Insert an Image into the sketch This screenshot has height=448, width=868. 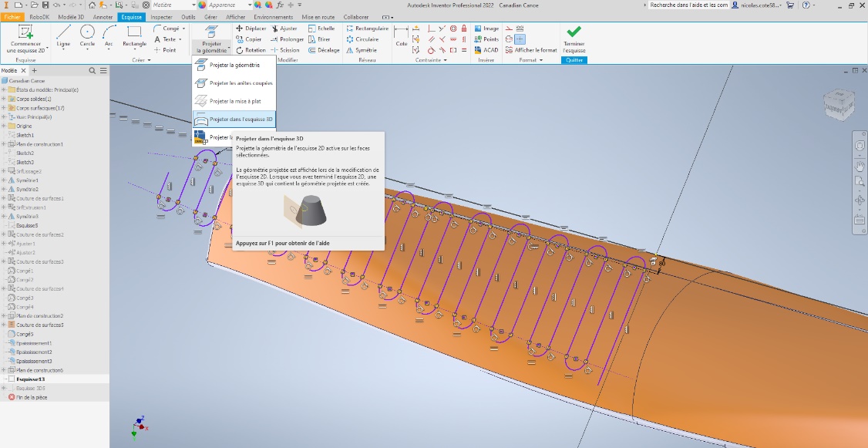486,29
